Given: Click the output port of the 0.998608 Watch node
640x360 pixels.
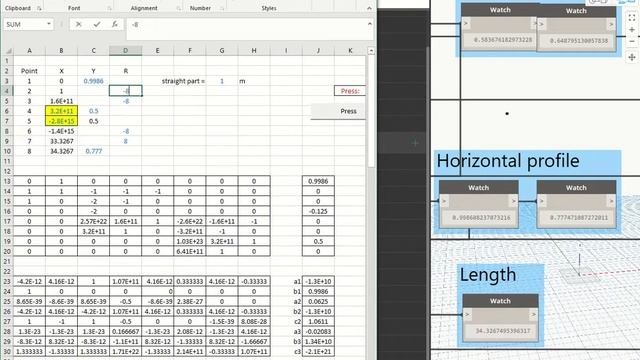Looking at the screenshot, I should click(x=513, y=201).
